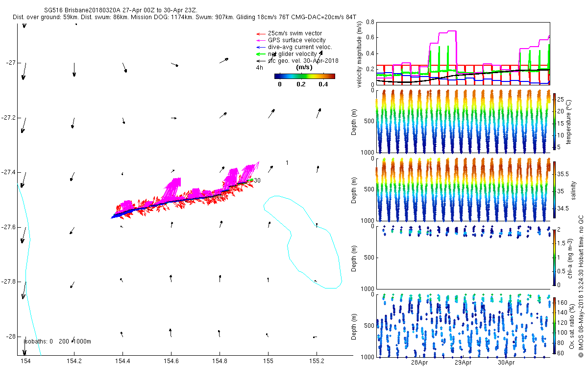This screenshot has height=368, width=588.
Task: Click the temperature (°C) colorbar
Action: pos(555,121)
